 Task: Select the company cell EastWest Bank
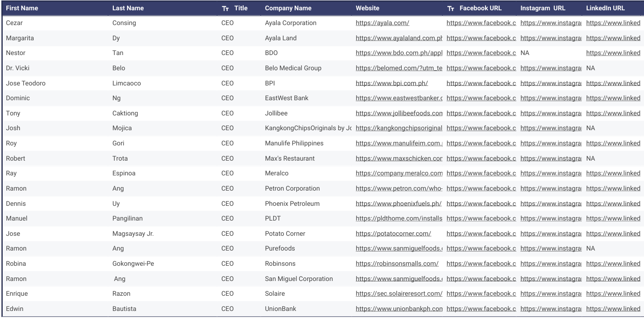pos(287,98)
